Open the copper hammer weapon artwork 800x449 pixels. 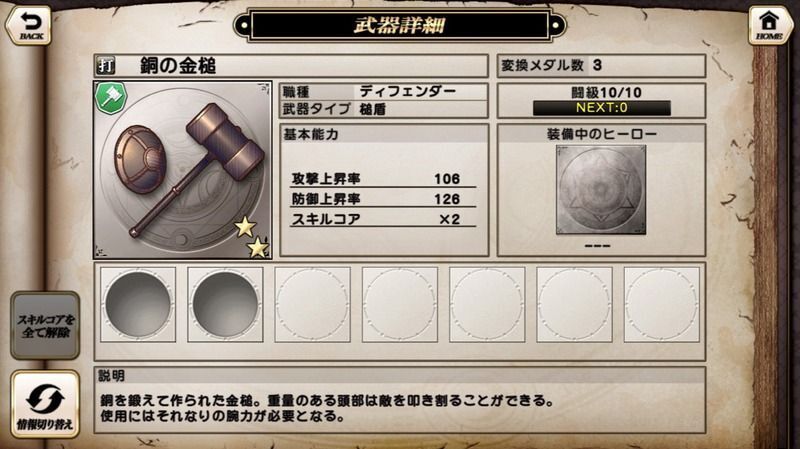[x=183, y=170]
